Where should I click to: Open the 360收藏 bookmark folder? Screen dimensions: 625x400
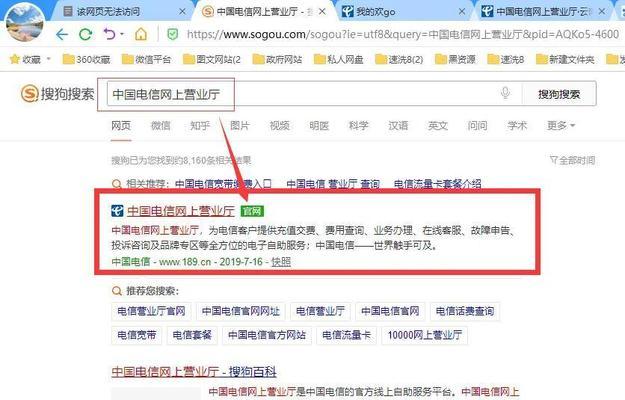tap(86, 59)
